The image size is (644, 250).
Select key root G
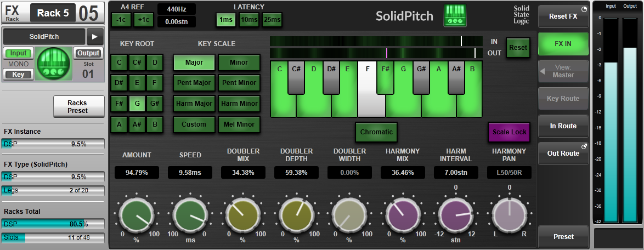point(137,104)
